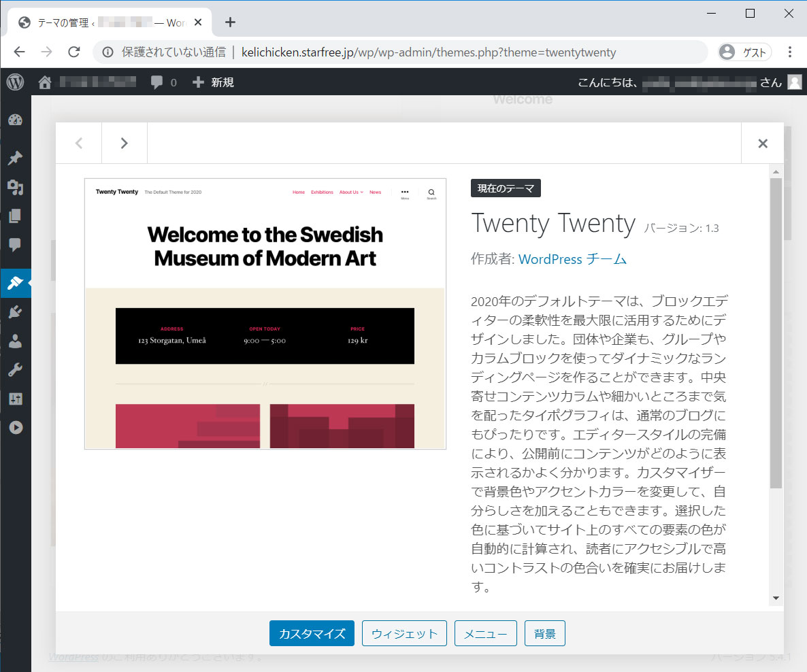Select the テーマの管理 browser tab
Image resolution: width=807 pixels, height=672 pixels.
tap(110, 22)
